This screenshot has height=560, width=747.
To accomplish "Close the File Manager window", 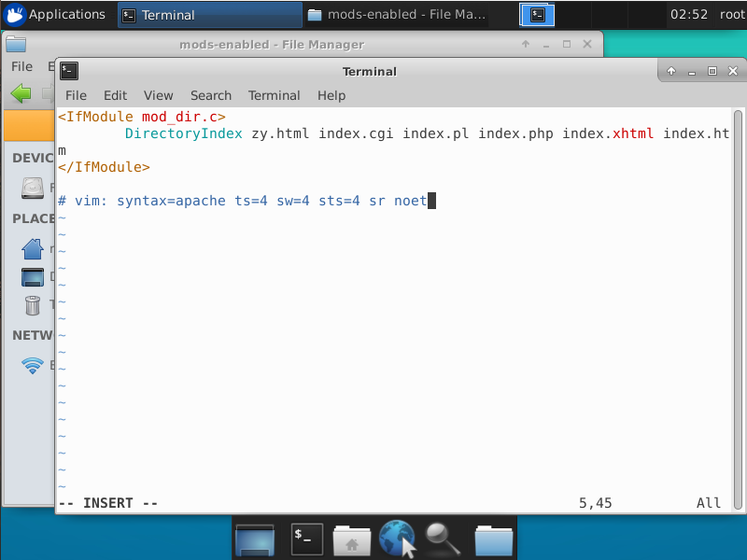I will (x=587, y=44).
